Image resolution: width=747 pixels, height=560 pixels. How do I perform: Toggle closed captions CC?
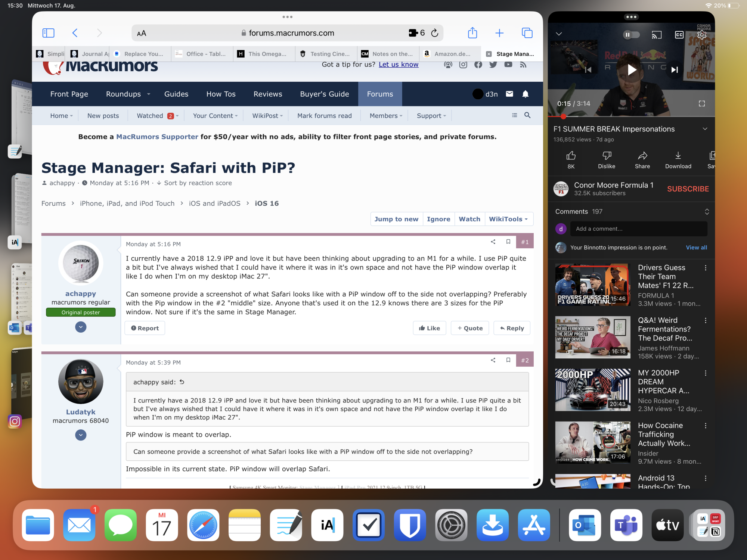point(679,35)
